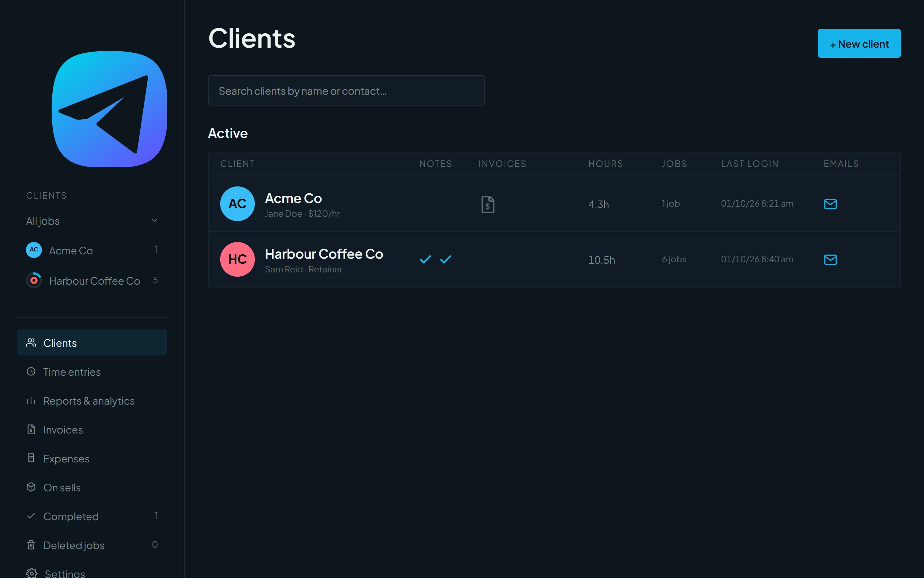Click the CLIENTS sidebar section label

click(46, 195)
